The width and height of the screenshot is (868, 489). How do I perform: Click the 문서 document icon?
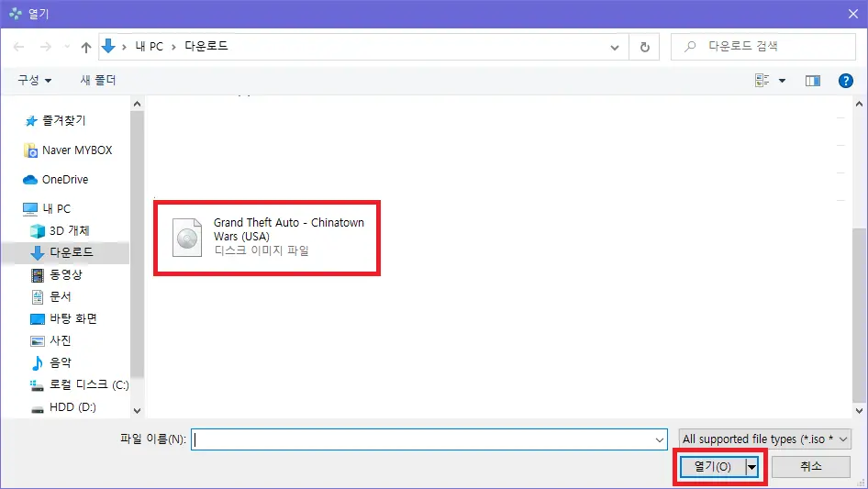click(x=37, y=297)
